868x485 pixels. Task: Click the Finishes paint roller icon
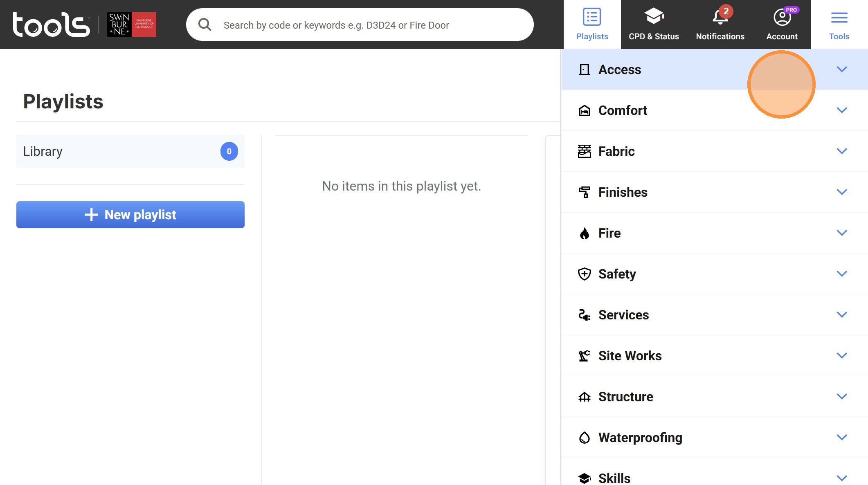point(585,192)
